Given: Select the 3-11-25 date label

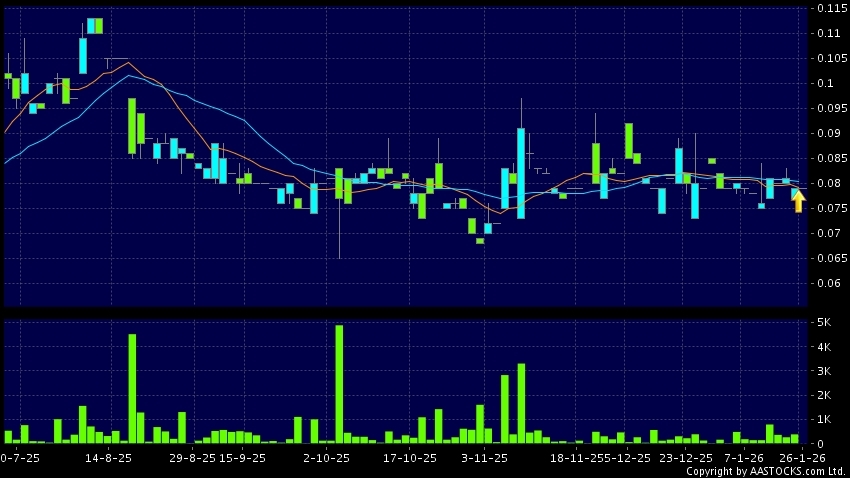Looking at the screenshot, I should (484, 458).
